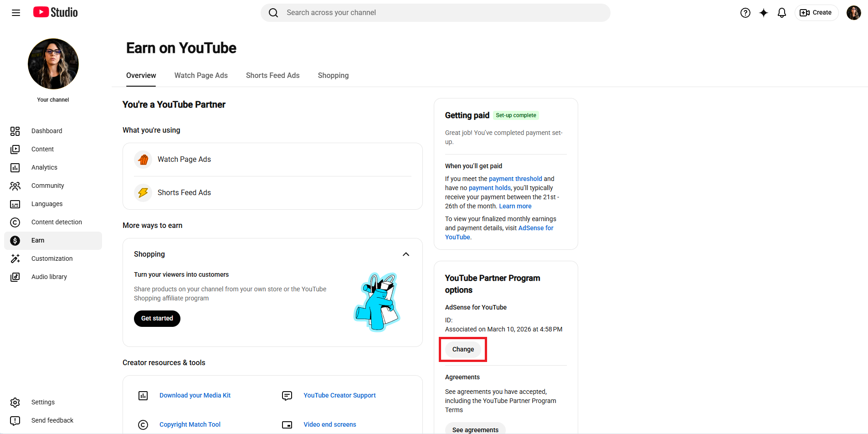Open the notifications bell

coord(782,13)
